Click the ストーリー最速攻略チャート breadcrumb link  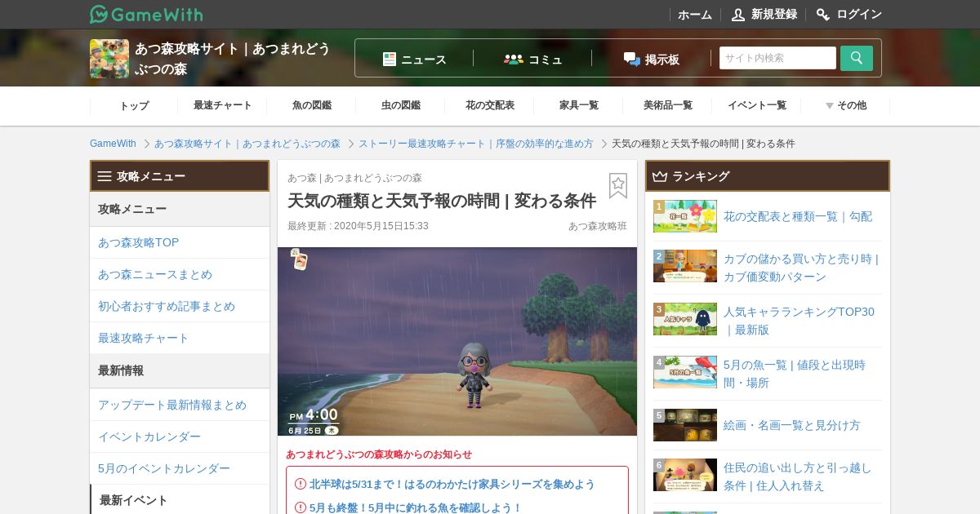476,144
